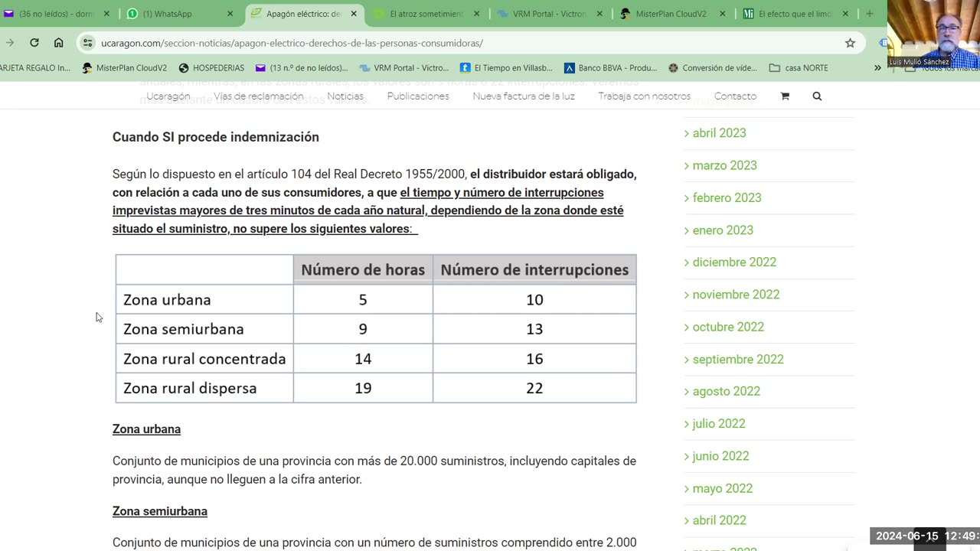Open Trabaja con nosotros menu item
Screen dimensions: 980x551
pos(645,96)
